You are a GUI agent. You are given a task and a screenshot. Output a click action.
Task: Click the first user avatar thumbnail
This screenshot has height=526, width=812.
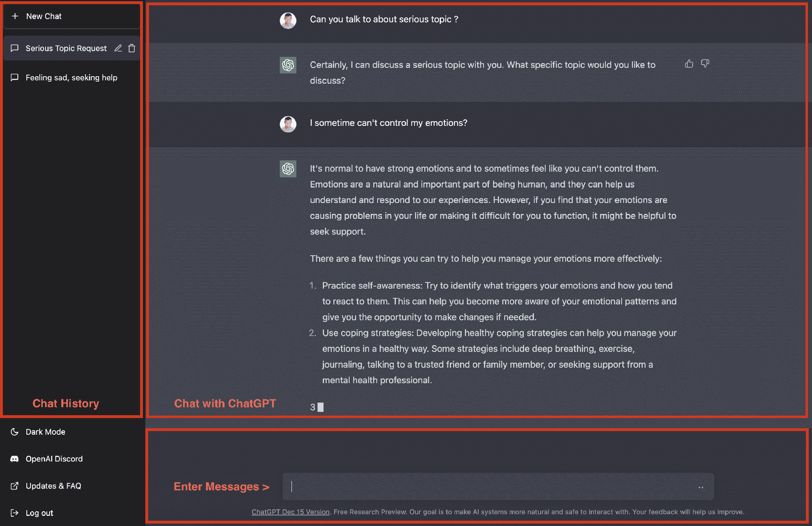point(288,20)
